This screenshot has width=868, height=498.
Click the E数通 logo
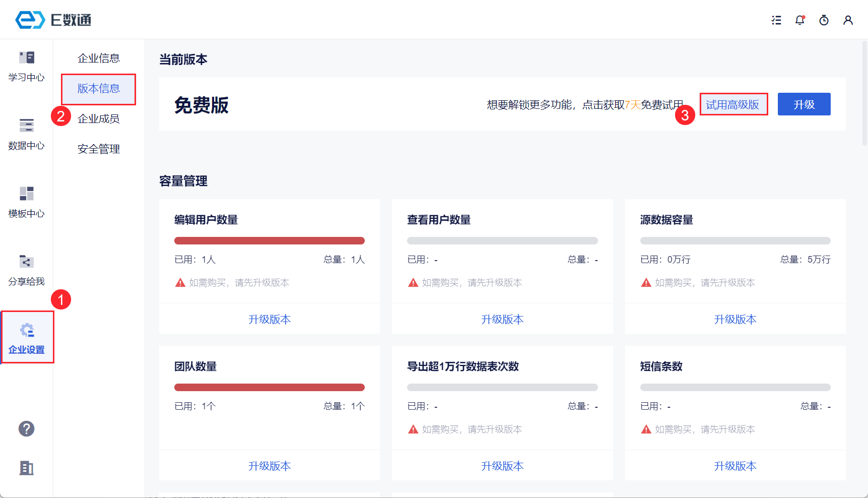(53, 20)
